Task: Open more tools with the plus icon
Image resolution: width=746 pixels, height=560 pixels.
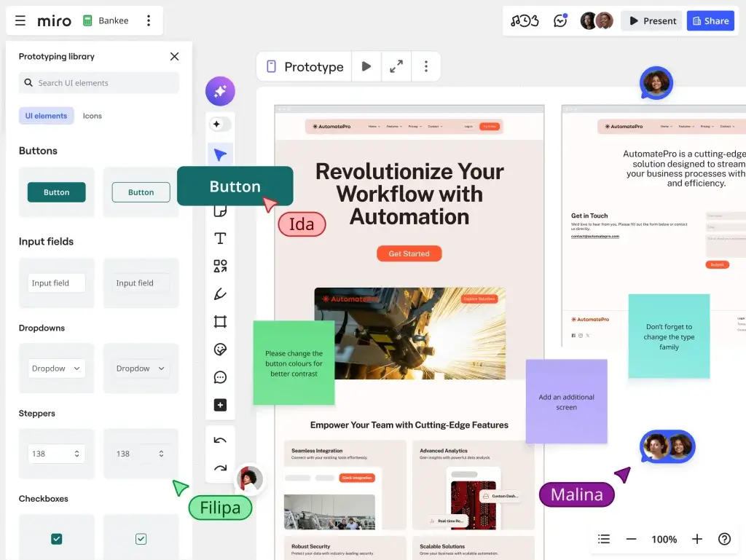Action: coord(220,405)
